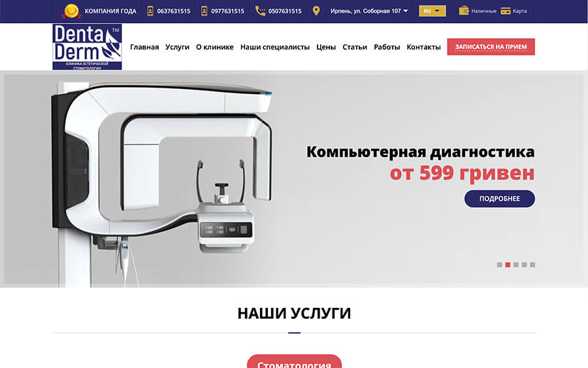Click mobile icon beside 0977631515

pyautogui.click(x=204, y=11)
